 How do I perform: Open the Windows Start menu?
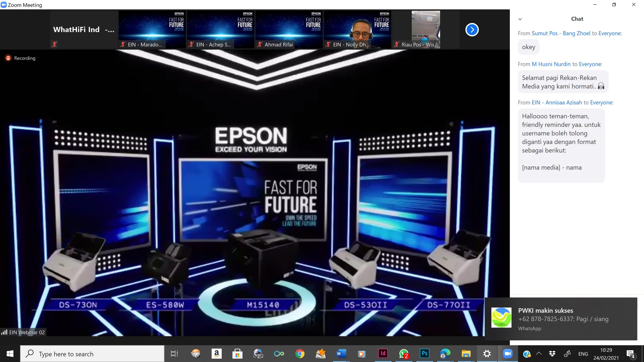(x=10, y=354)
